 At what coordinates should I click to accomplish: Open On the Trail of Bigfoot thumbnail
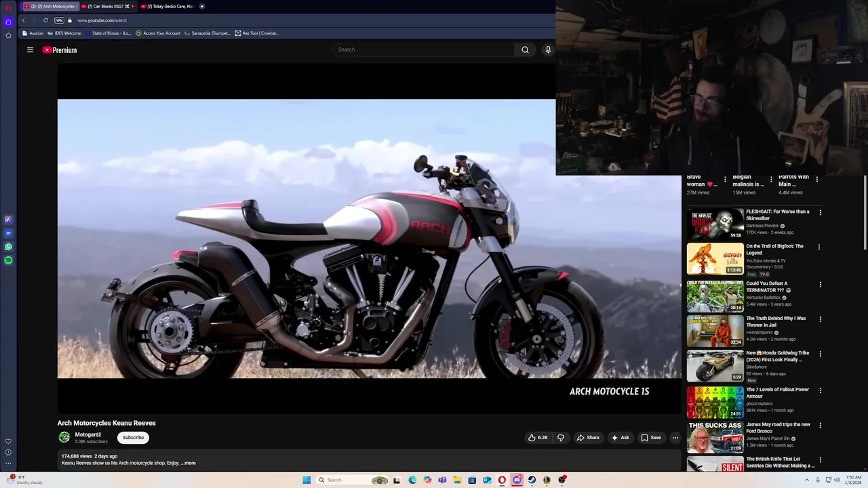click(x=715, y=258)
